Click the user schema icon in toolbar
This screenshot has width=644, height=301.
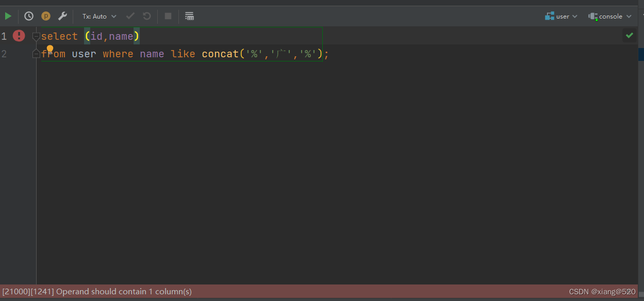pyautogui.click(x=549, y=16)
